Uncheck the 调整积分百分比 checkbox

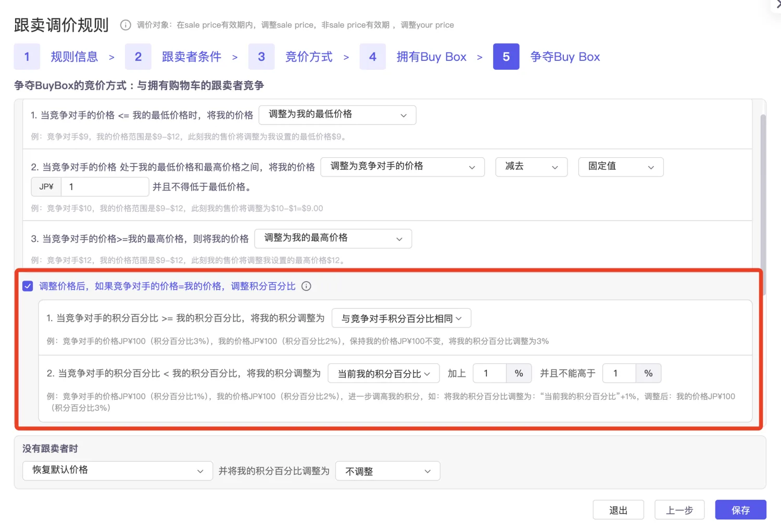pos(28,286)
